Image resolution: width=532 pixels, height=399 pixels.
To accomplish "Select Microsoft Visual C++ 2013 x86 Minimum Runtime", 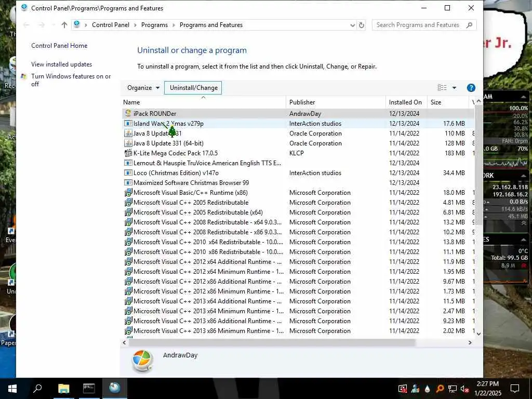I will point(298,331).
